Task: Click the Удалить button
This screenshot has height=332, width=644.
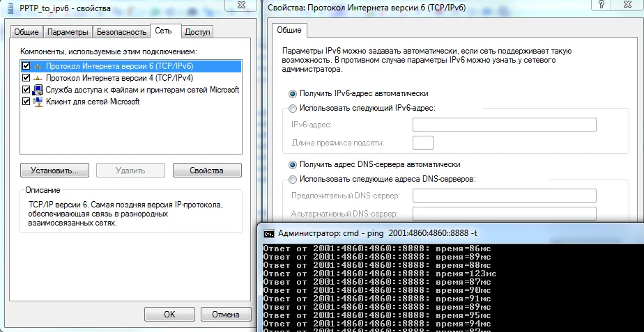Action: pos(130,171)
